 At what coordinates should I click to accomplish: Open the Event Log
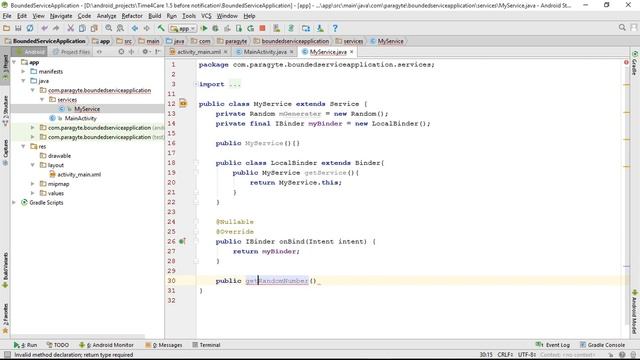click(x=552, y=345)
